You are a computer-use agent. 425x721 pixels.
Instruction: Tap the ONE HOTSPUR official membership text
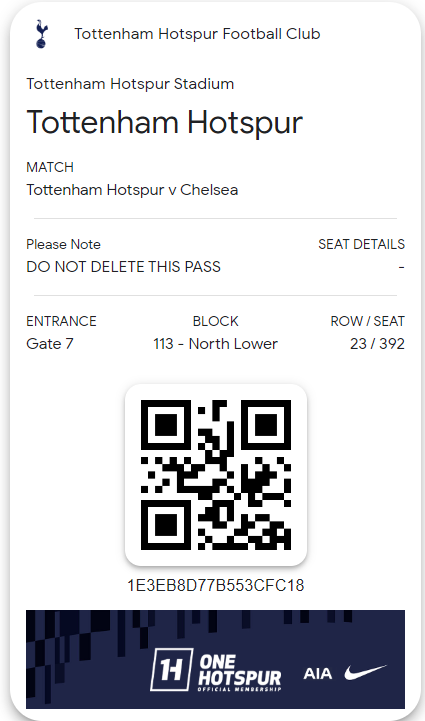click(240, 673)
